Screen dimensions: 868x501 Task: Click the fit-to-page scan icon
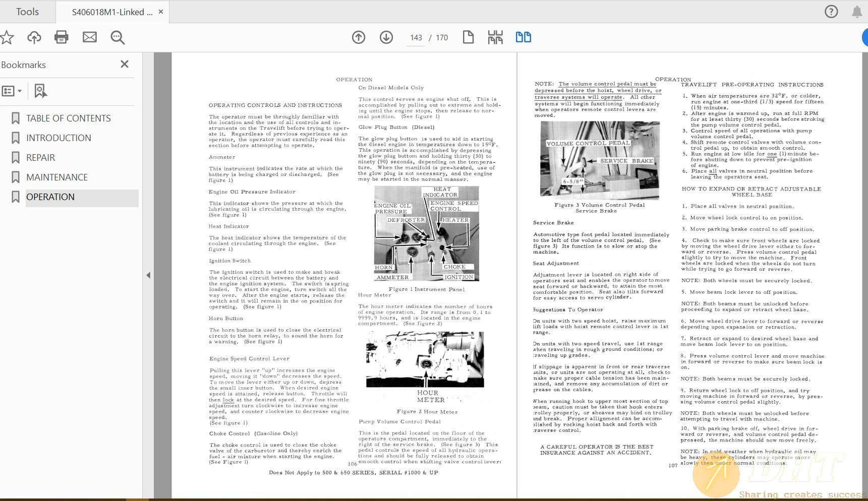coord(495,37)
